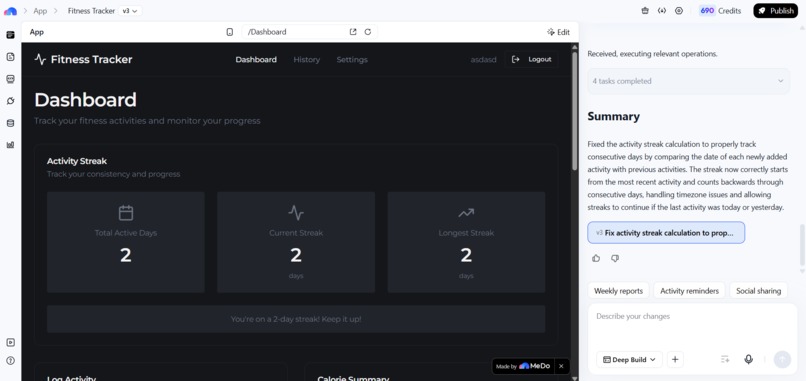Switch to the Settings nav tab

coord(352,60)
